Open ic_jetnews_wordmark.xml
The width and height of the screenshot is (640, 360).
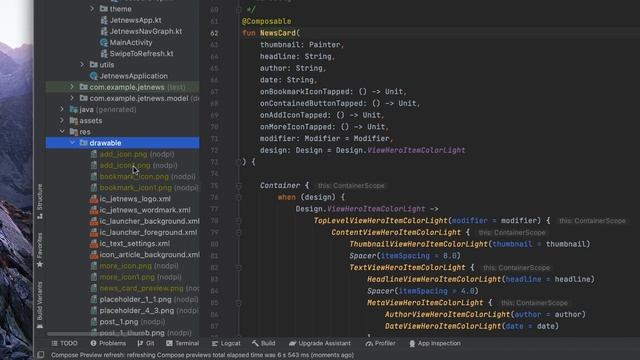145,210
